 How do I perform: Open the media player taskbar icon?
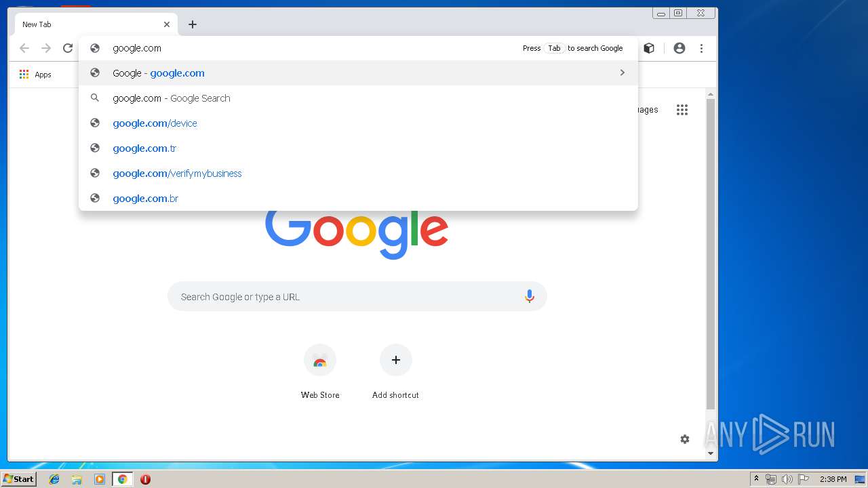tap(100, 479)
